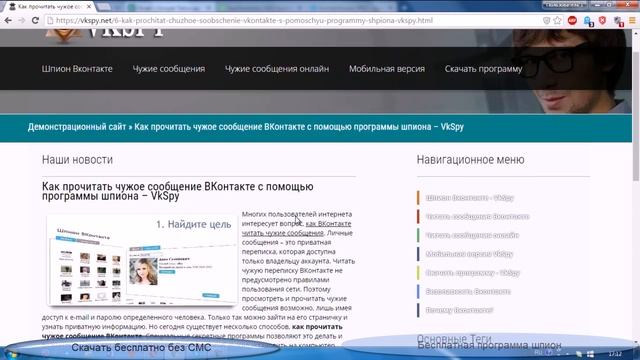Click the Наши новости heading
This screenshot has height=360, width=640.
tap(77, 160)
